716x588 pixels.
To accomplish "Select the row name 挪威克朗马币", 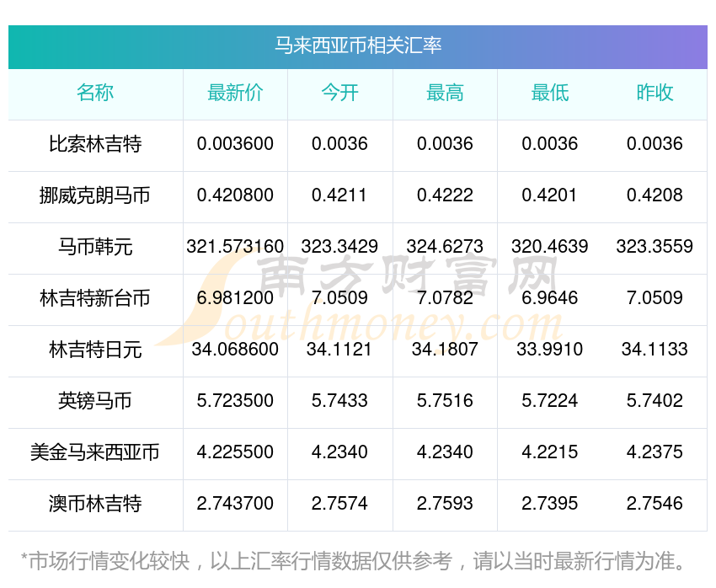I will [x=95, y=195].
